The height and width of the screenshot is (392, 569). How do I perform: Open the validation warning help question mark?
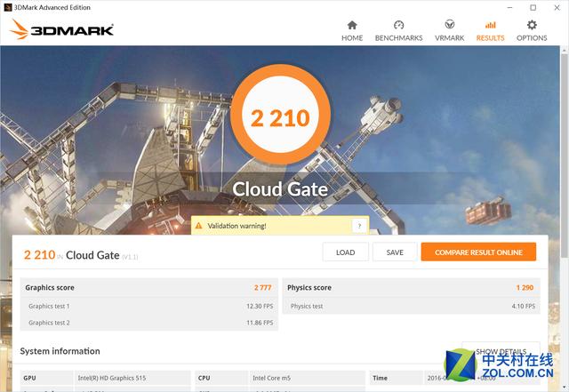pos(359,226)
